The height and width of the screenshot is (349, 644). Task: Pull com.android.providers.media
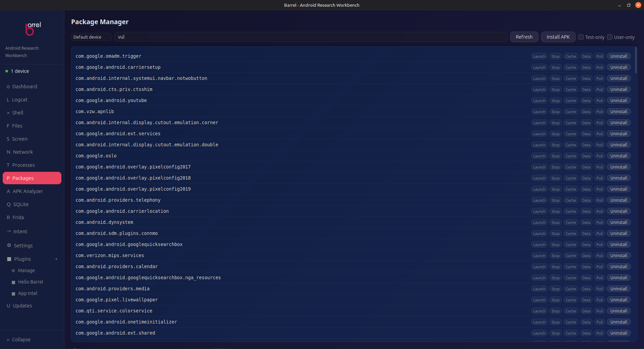coord(600,289)
